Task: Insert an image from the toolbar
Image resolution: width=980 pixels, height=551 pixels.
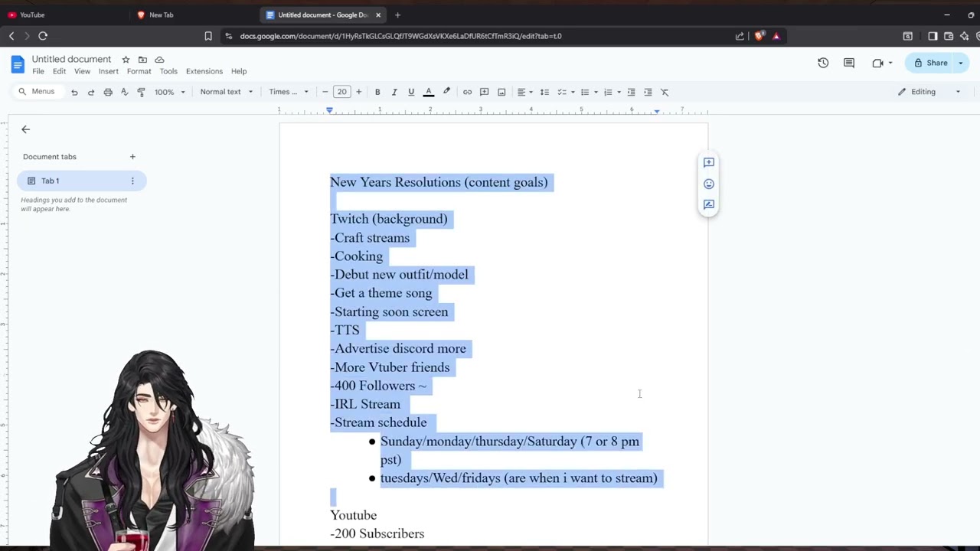Action: point(501,92)
